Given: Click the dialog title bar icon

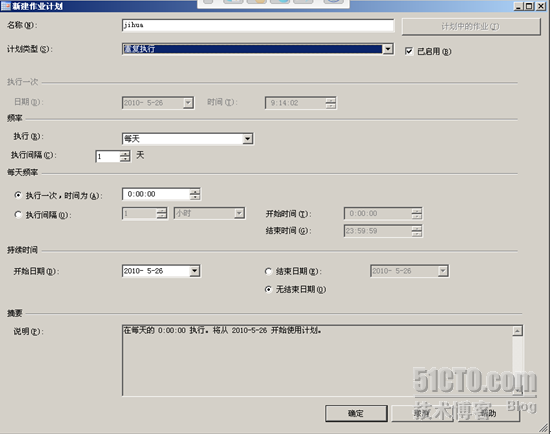Looking at the screenshot, I should point(6,6).
